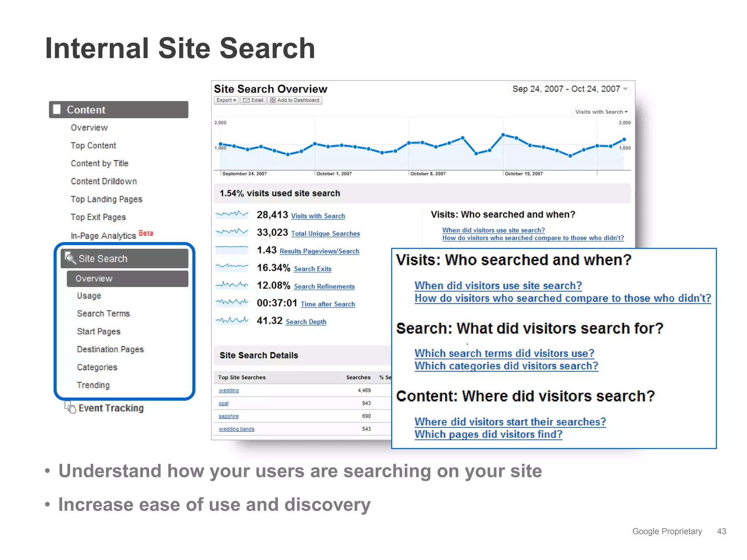Open Time after Search link
Viewport: 747px width, 560px height.
328,304
